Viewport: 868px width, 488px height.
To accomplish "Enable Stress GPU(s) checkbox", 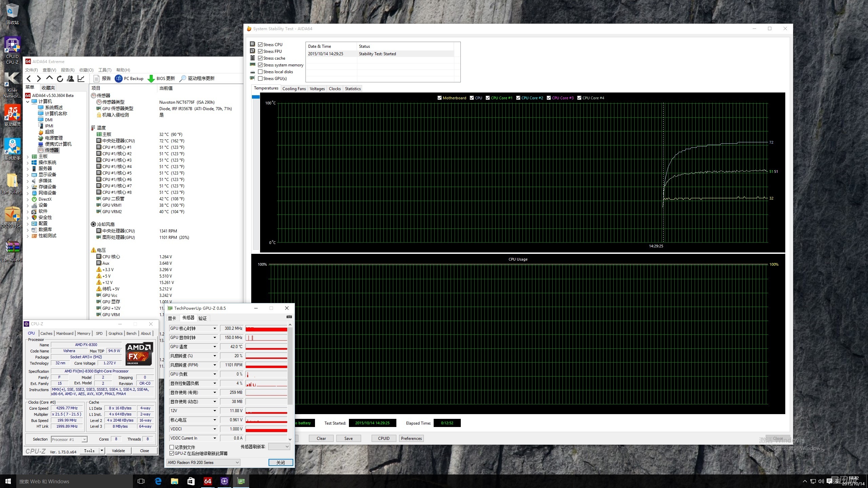I will tap(260, 79).
